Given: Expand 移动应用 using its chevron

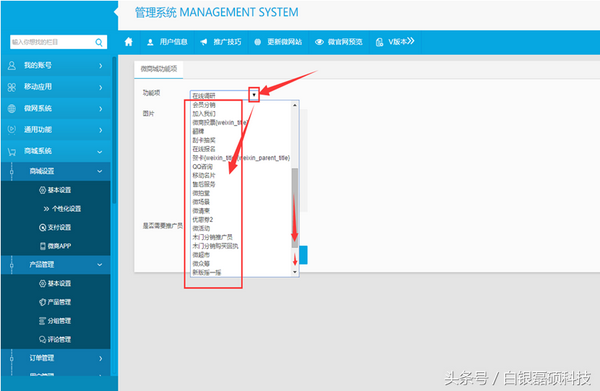Looking at the screenshot, I should tap(101, 87).
